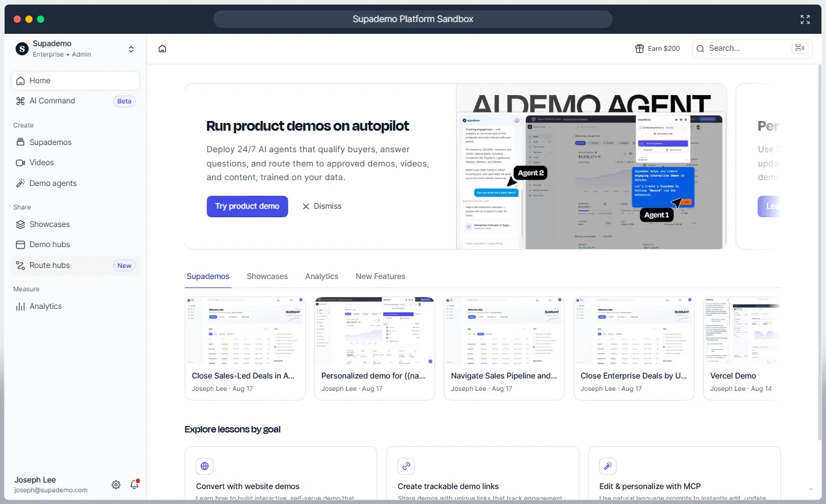Open Demo agents in the sidebar
The image size is (826, 504).
75,183
